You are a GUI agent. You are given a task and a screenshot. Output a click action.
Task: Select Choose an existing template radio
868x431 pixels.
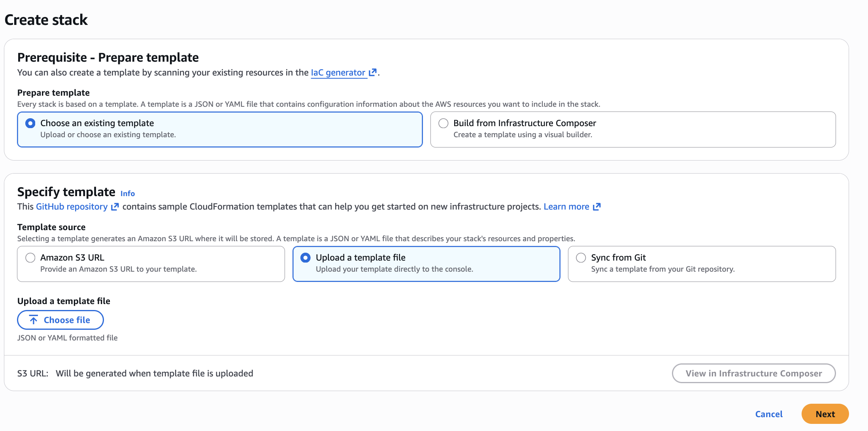click(30, 123)
